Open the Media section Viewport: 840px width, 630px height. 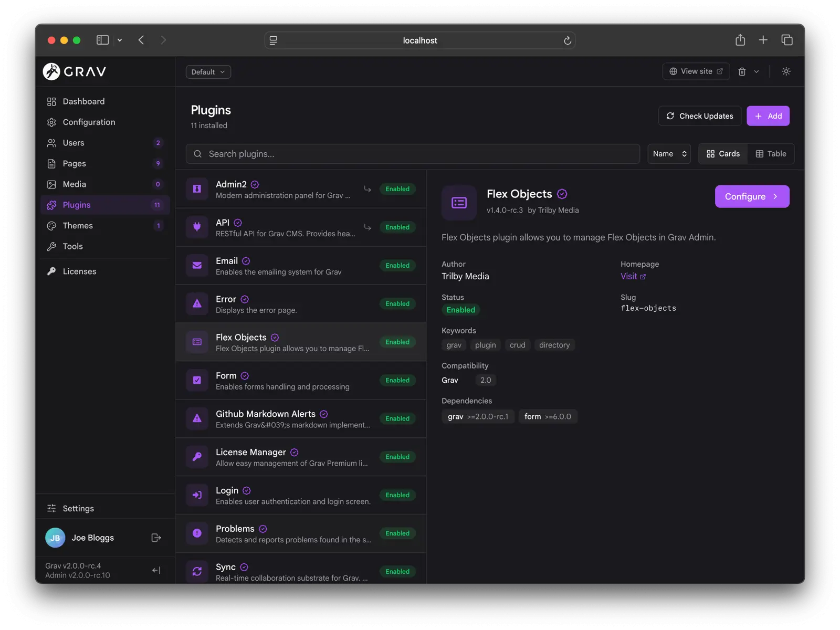[105, 184]
